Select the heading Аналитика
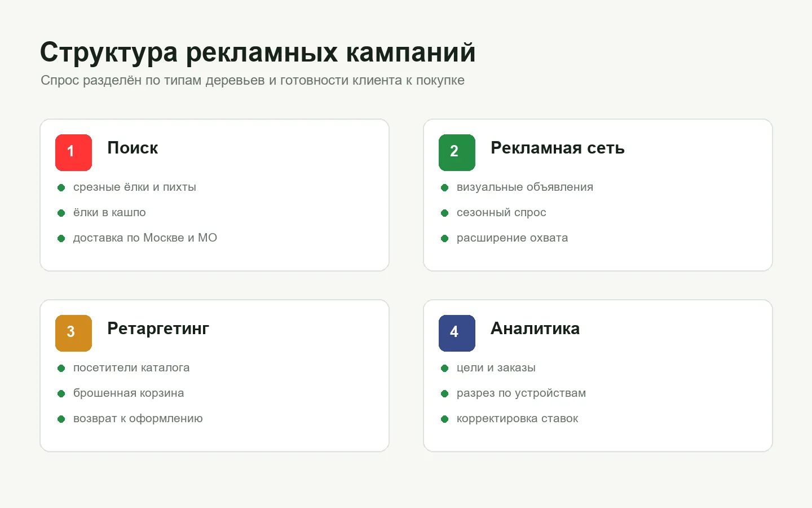The image size is (812, 508). point(535,329)
